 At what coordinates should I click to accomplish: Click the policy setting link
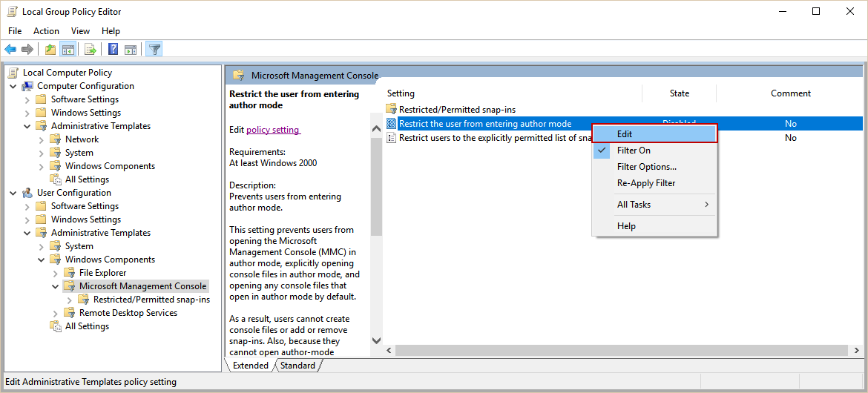(x=274, y=130)
